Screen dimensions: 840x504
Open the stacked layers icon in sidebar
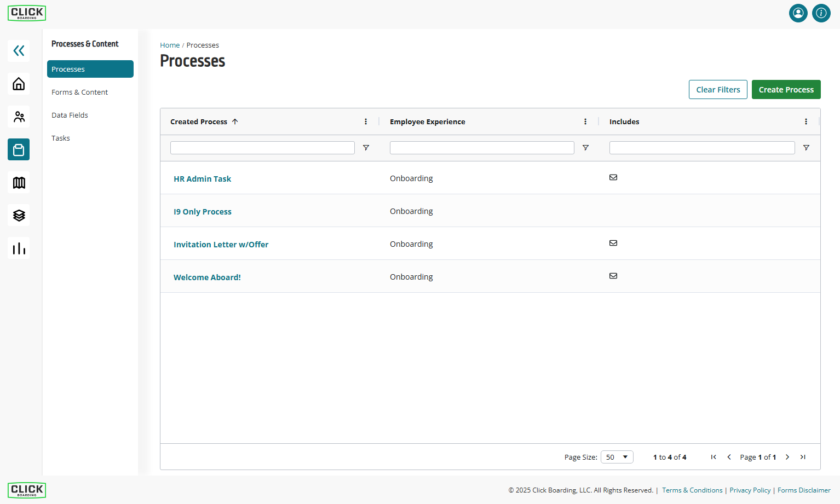click(19, 216)
